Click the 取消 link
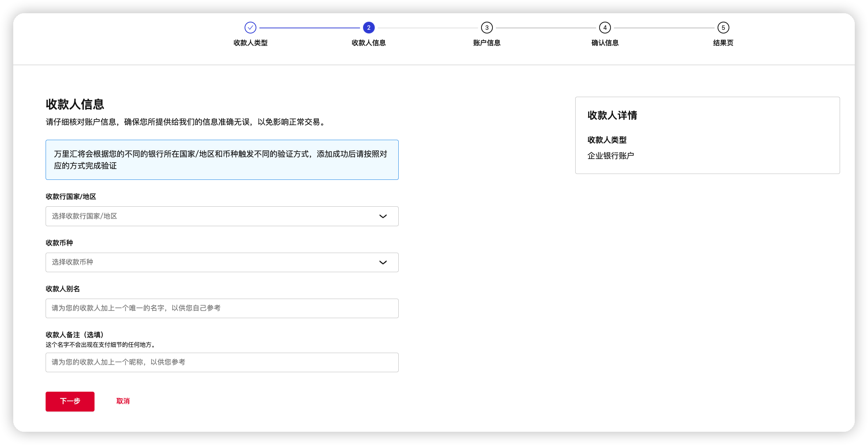The width and height of the screenshot is (868, 445). tap(123, 401)
